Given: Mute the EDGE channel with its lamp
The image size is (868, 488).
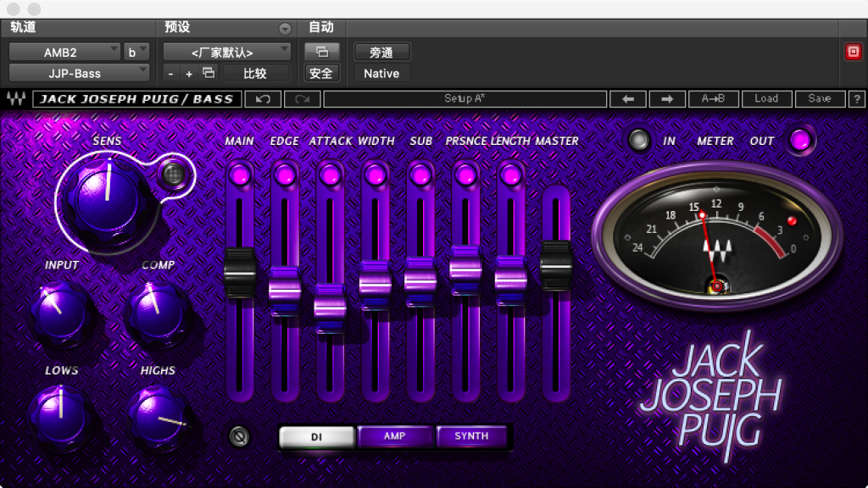Looking at the screenshot, I should pyautogui.click(x=285, y=176).
